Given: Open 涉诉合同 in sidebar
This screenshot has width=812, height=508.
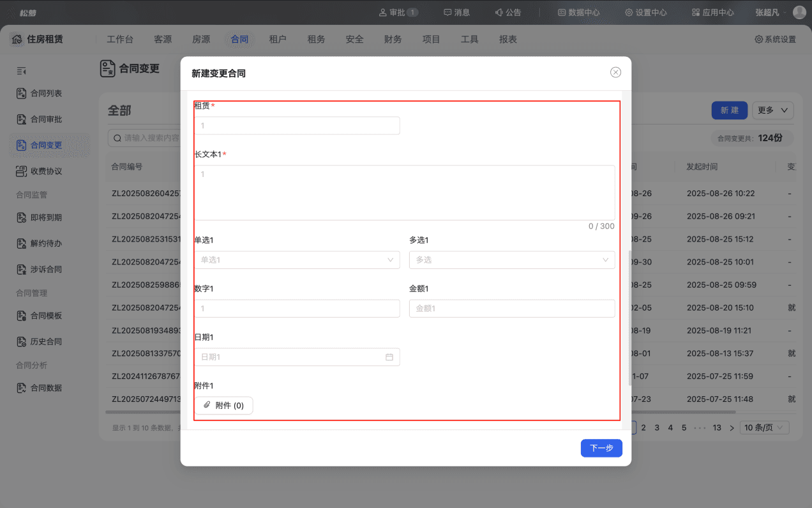Looking at the screenshot, I should pyautogui.click(x=49, y=270).
